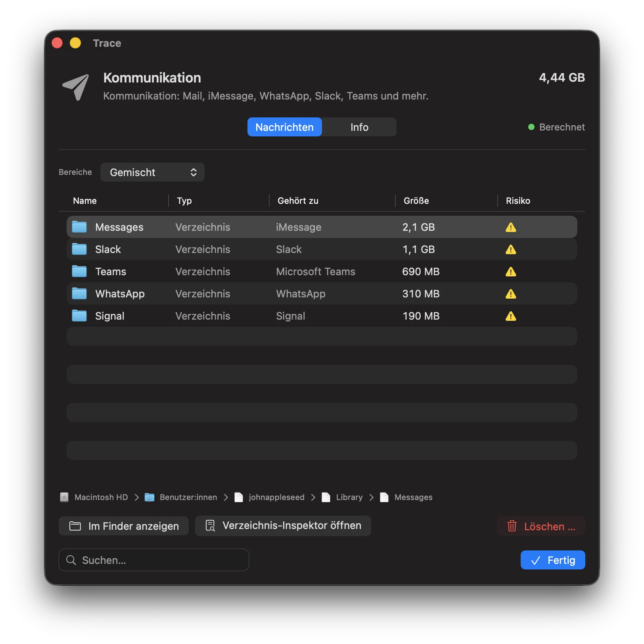Screen dimensions: 644x644
Task: Click the 2,1 GB size cell
Action: pos(419,227)
